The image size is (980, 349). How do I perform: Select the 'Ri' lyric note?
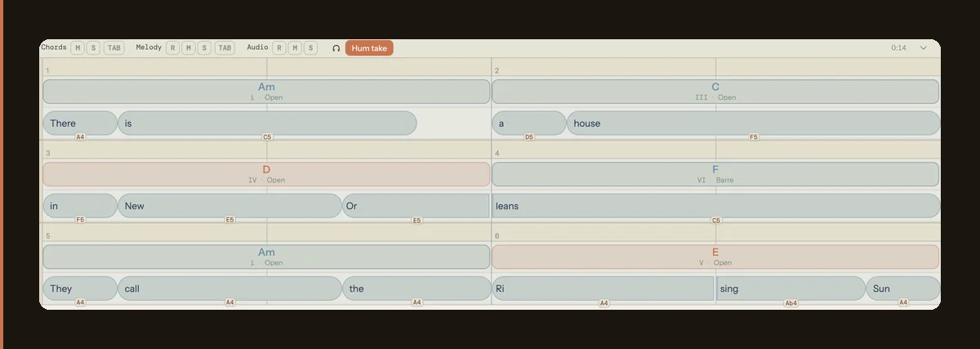(604, 289)
